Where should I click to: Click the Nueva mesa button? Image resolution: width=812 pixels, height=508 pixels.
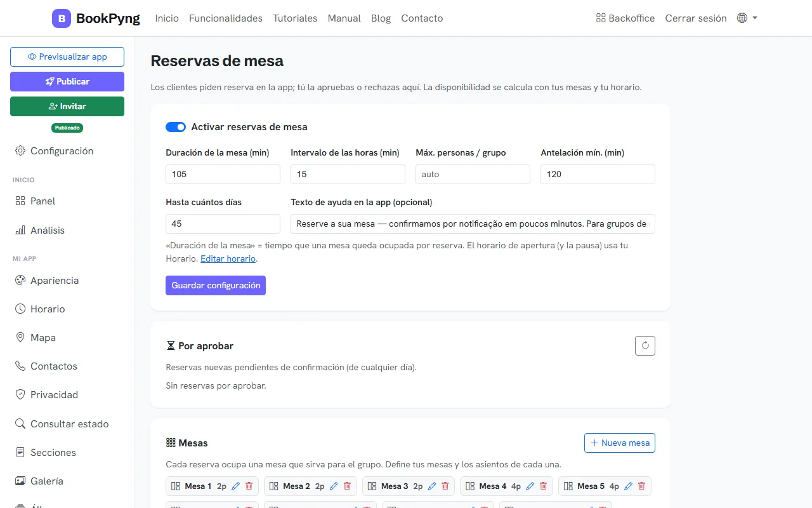tap(620, 443)
